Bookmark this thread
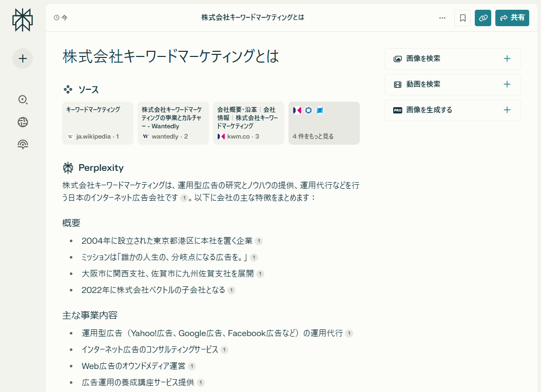 (462, 18)
